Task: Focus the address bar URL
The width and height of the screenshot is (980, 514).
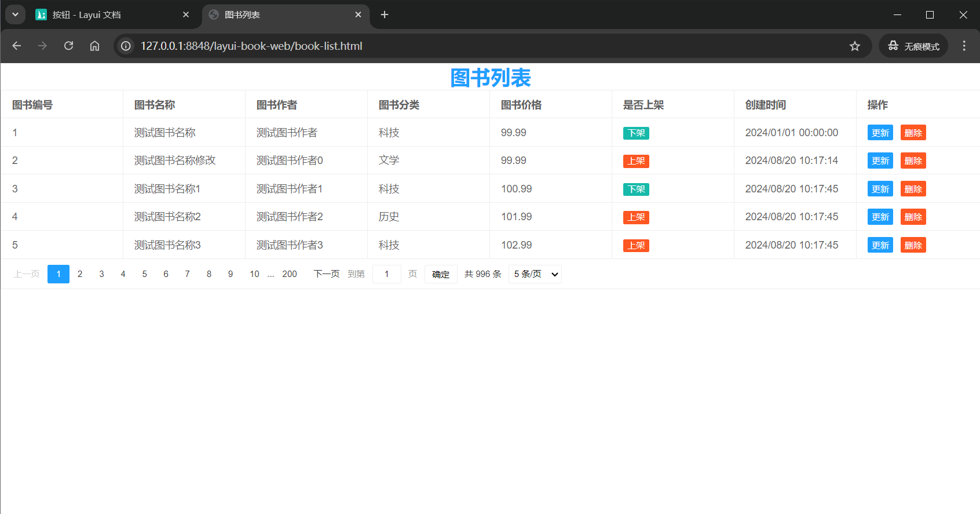Action: pos(251,46)
